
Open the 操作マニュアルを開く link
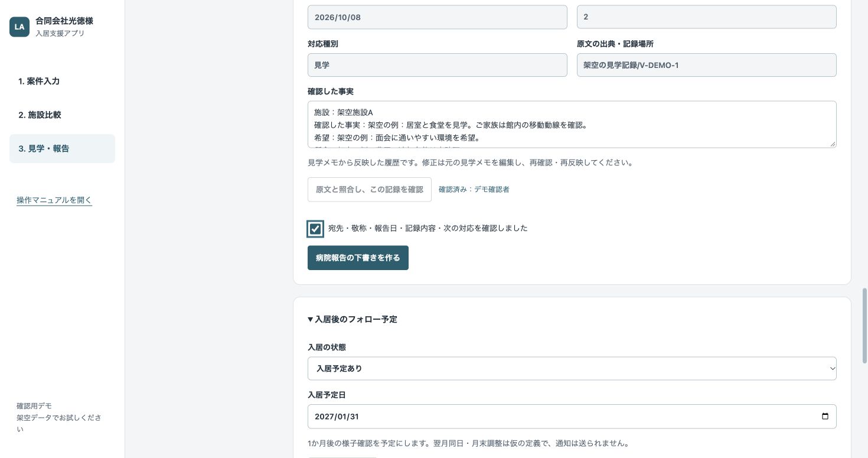[x=54, y=200]
